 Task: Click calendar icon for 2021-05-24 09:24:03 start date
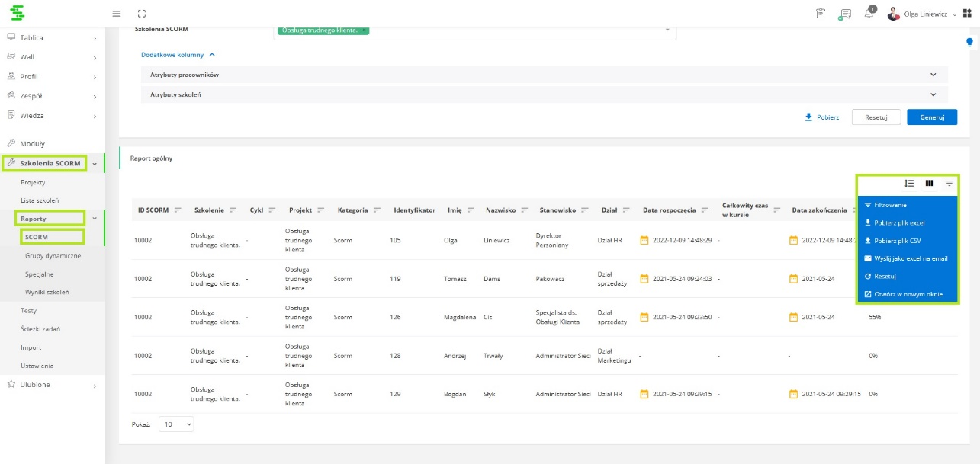coord(644,278)
